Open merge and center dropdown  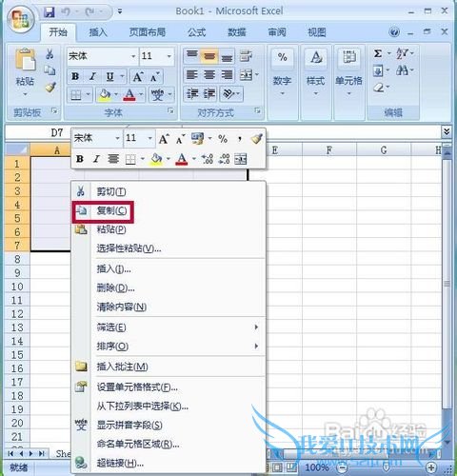(257, 75)
